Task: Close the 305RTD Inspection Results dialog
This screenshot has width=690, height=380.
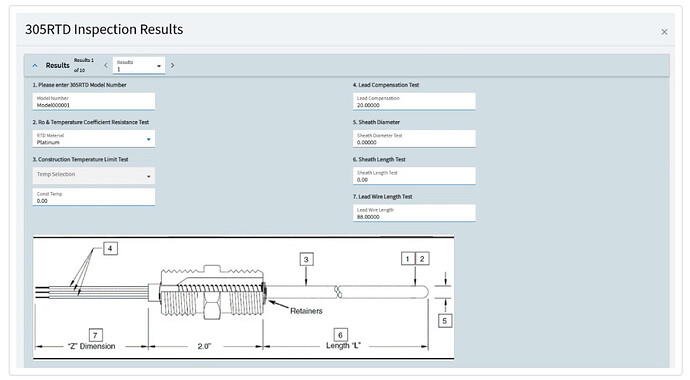Action: pos(664,32)
